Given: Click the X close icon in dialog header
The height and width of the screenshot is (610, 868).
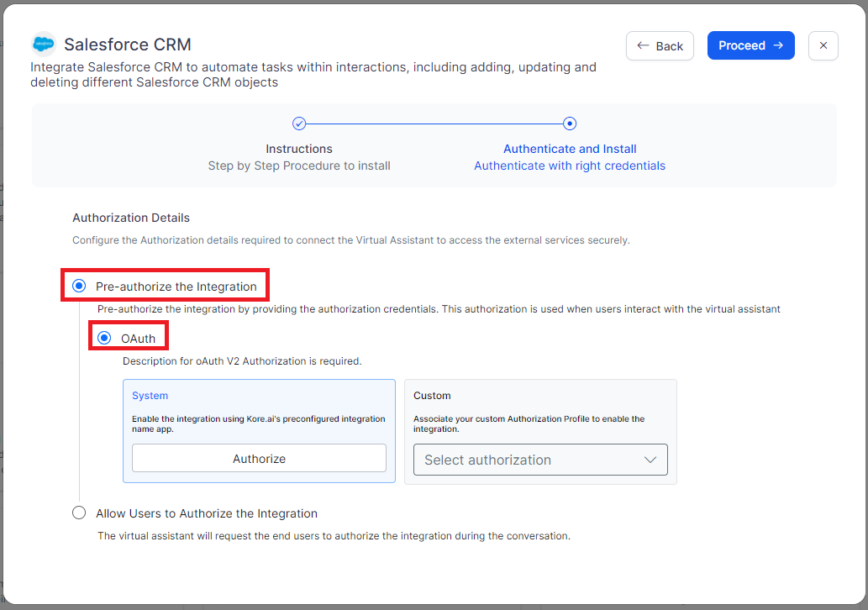Looking at the screenshot, I should tap(823, 45).
